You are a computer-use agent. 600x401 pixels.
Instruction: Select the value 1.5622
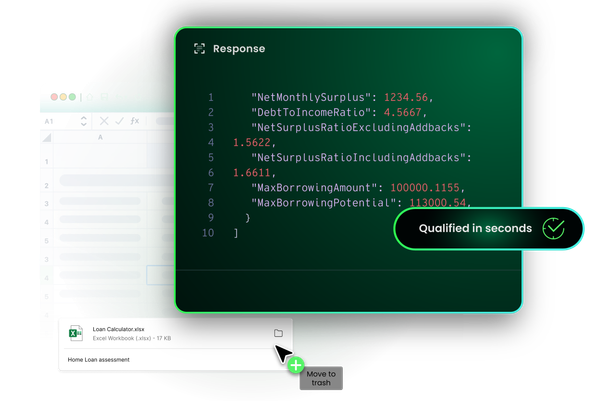point(252,142)
